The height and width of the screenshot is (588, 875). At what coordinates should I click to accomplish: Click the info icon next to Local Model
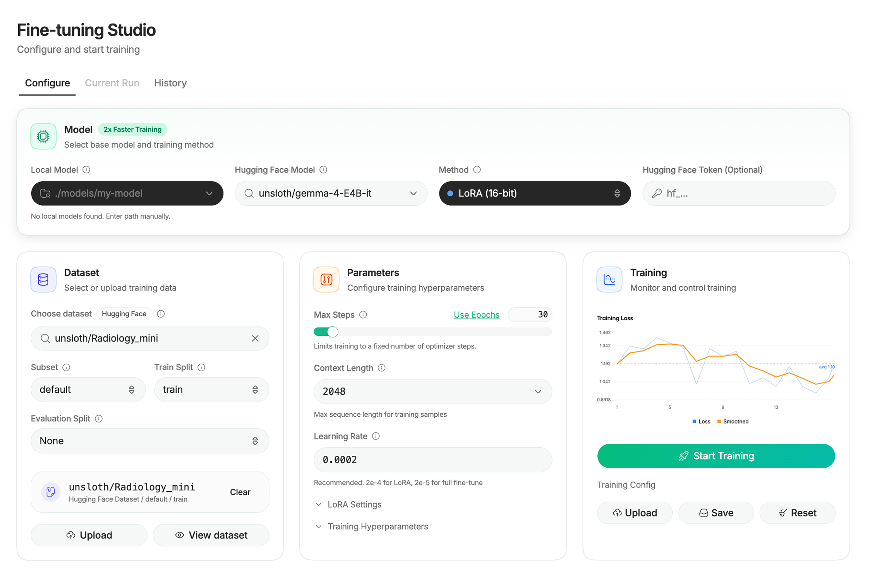pos(87,170)
